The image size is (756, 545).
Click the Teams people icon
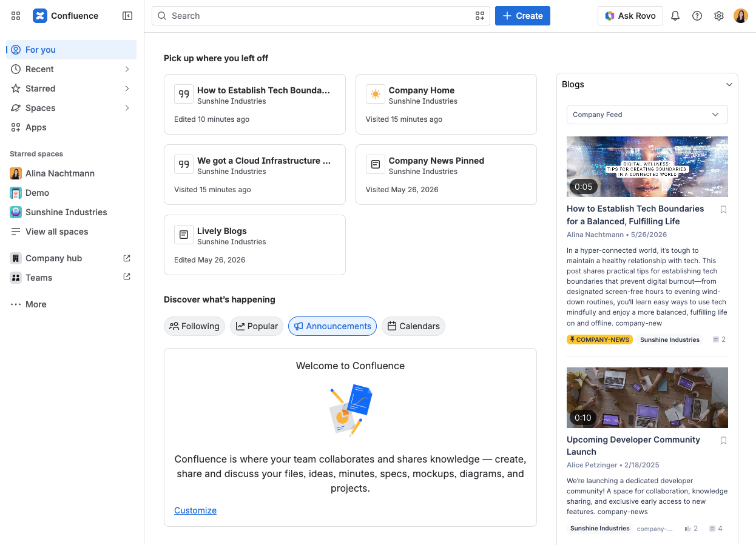click(16, 278)
